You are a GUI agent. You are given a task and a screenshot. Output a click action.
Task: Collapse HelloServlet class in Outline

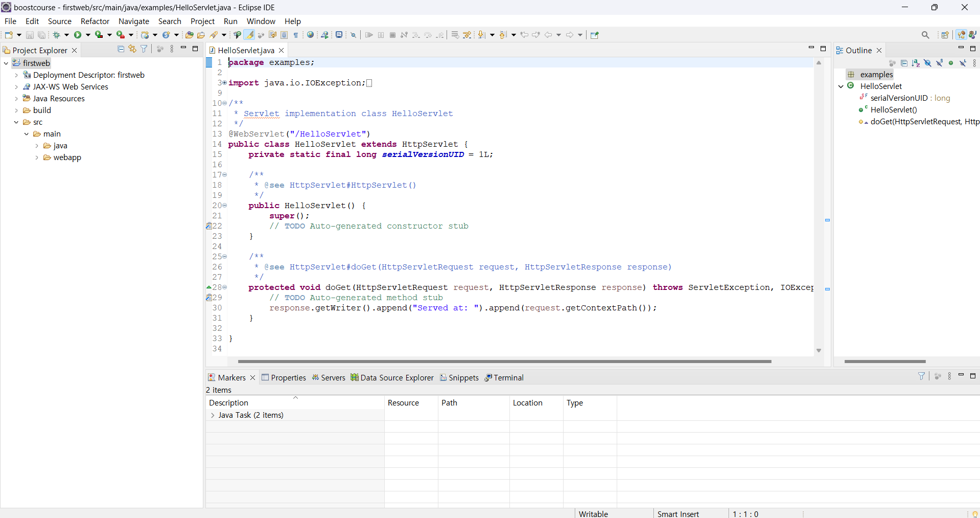click(x=841, y=86)
